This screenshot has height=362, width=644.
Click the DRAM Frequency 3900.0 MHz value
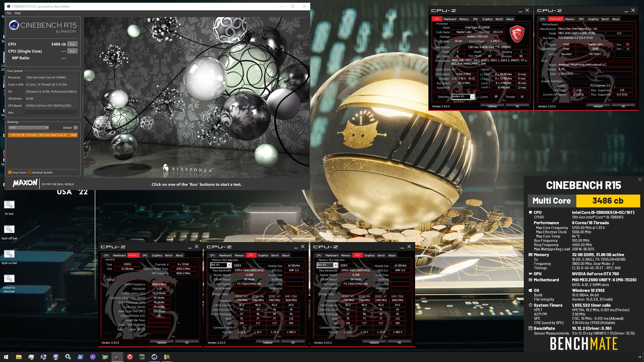159,284
